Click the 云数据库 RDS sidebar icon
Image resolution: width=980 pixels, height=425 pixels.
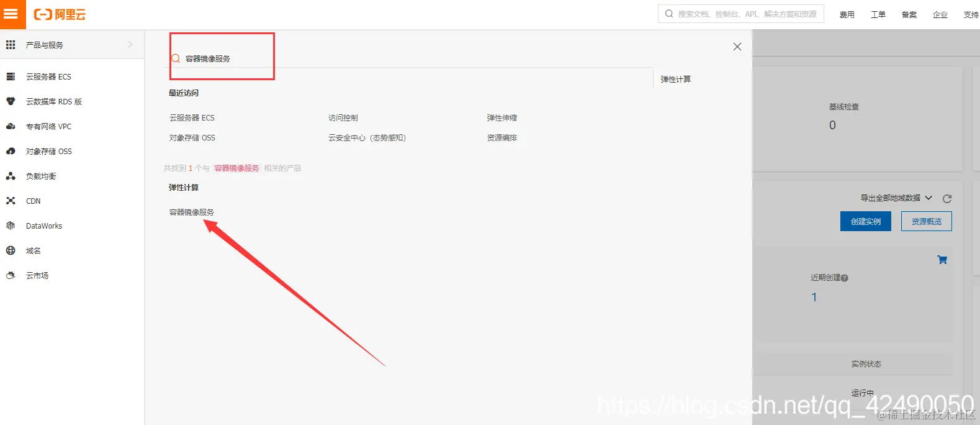11,101
